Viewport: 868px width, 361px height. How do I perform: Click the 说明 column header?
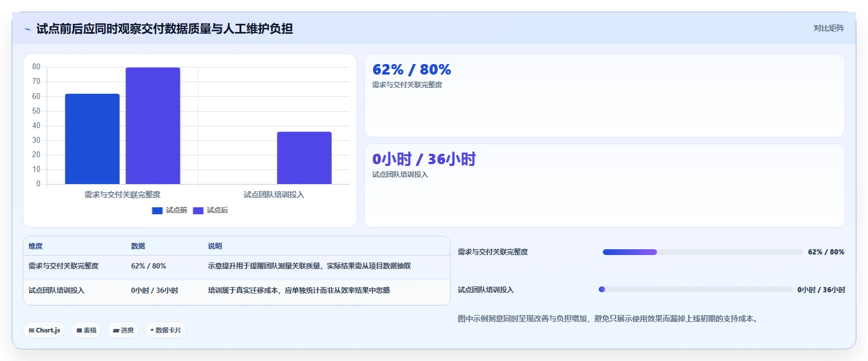[215, 246]
